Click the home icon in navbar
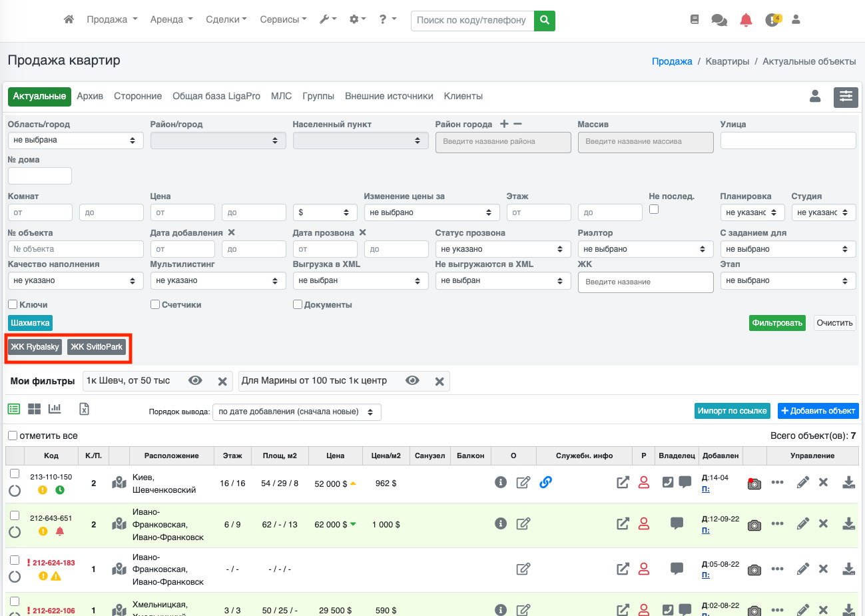Image resolution: width=865 pixels, height=616 pixels. click(x=69, y=19)
